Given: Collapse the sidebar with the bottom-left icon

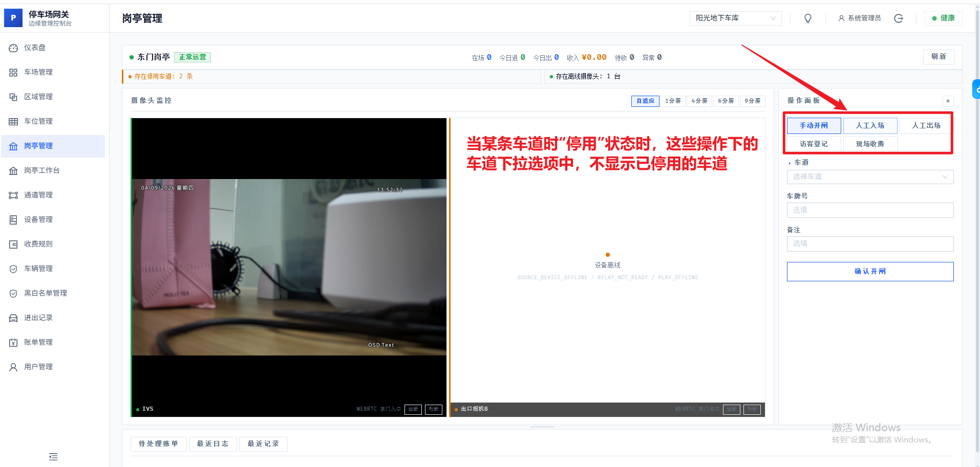Looking at the screenshot, I should pos(53,456).
